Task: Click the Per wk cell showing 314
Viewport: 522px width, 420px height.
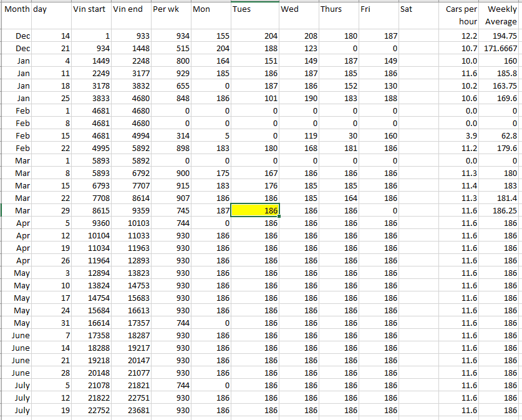Action: click(x=171, y=136)
